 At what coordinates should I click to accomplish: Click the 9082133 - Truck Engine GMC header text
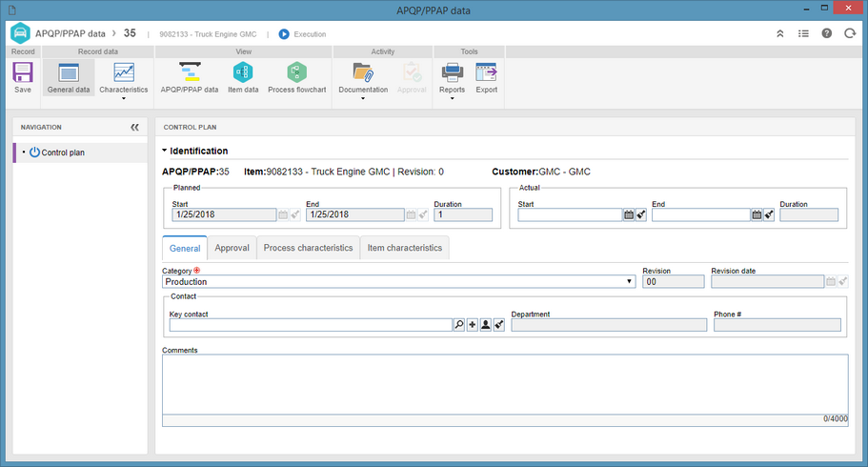click(208, 34)
